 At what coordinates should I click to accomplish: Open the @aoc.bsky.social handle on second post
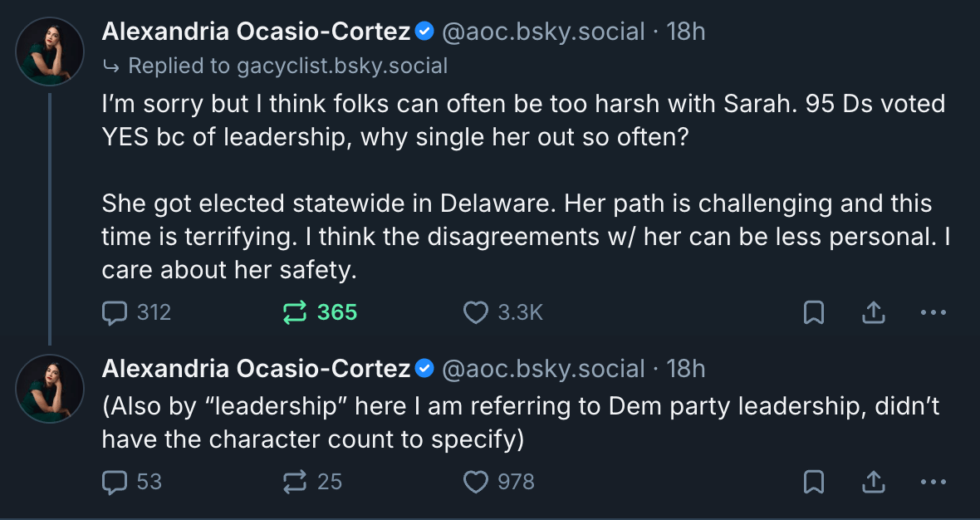tap(543, 369)
